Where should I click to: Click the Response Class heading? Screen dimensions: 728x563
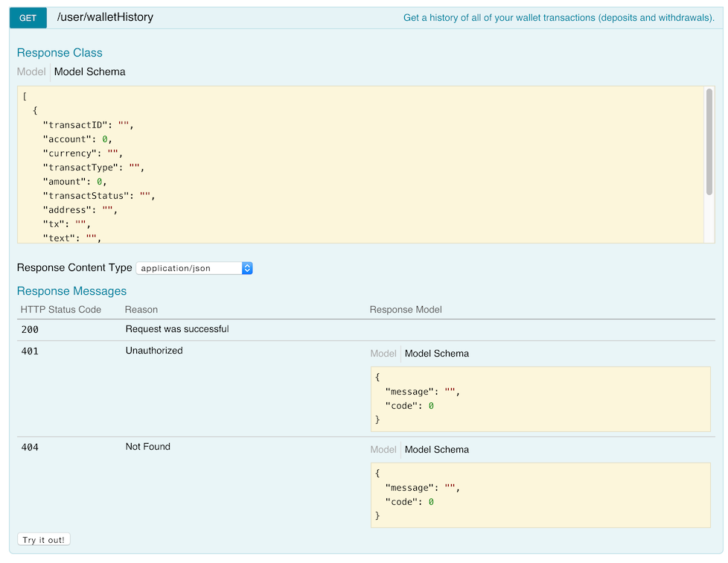[60, 52]
